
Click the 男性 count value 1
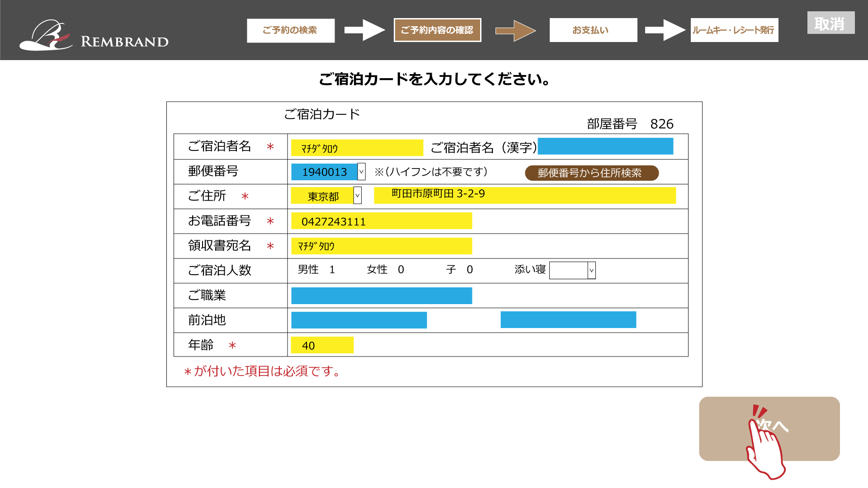[x=332, y=270]
